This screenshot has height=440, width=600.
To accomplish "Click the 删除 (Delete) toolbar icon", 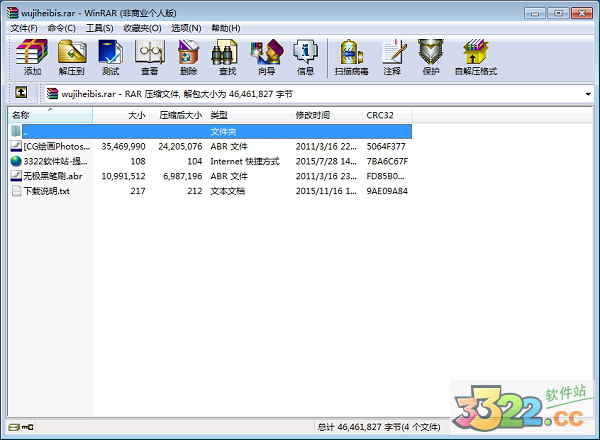I will [x=188, y=58].
